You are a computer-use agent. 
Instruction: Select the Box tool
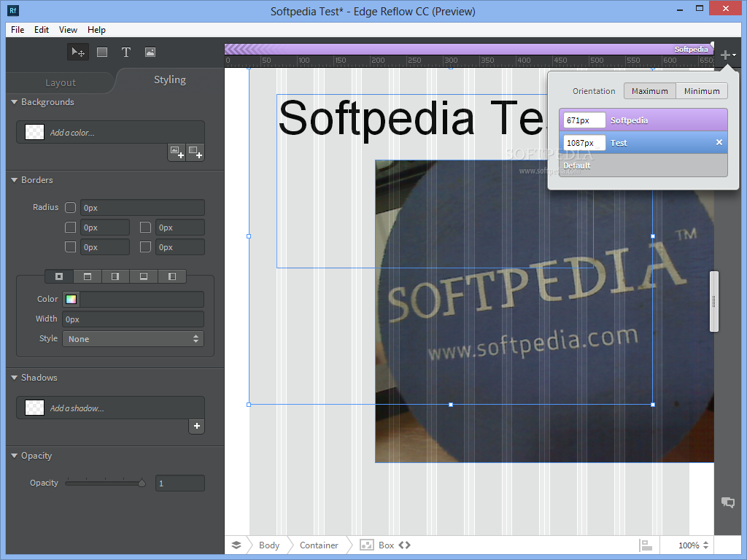point(102,52)
